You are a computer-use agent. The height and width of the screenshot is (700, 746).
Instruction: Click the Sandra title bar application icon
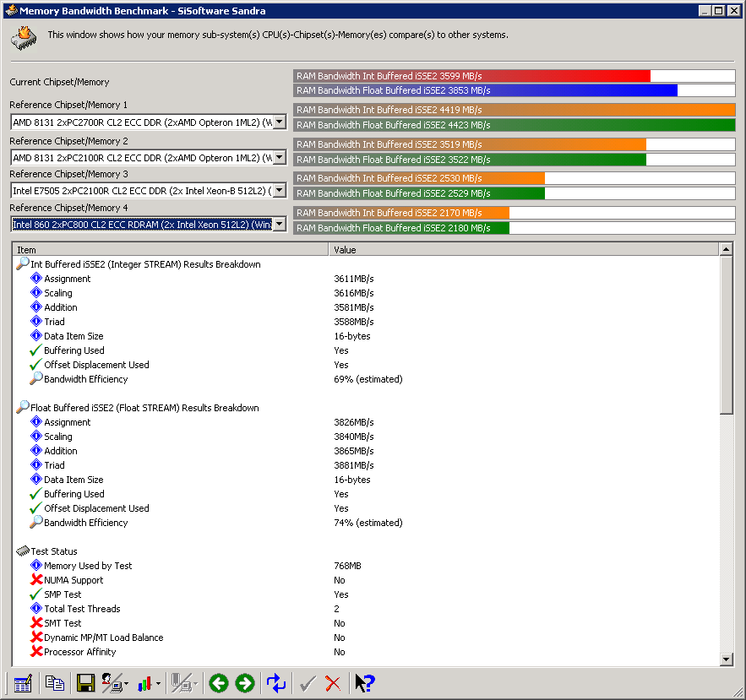click(12, 10)
